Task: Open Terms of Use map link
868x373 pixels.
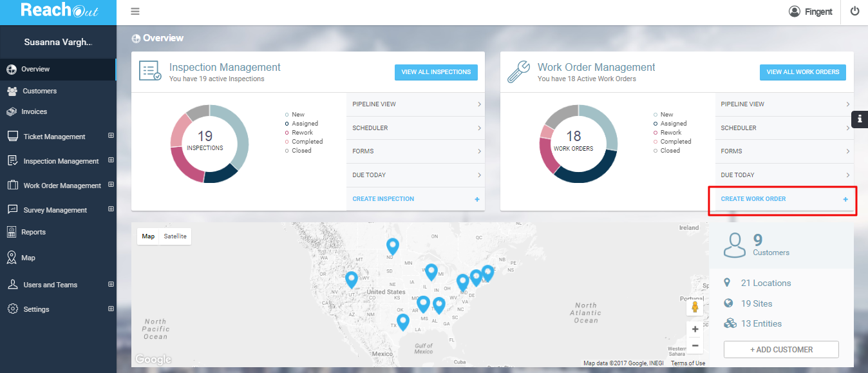Action: click(688, 363)
